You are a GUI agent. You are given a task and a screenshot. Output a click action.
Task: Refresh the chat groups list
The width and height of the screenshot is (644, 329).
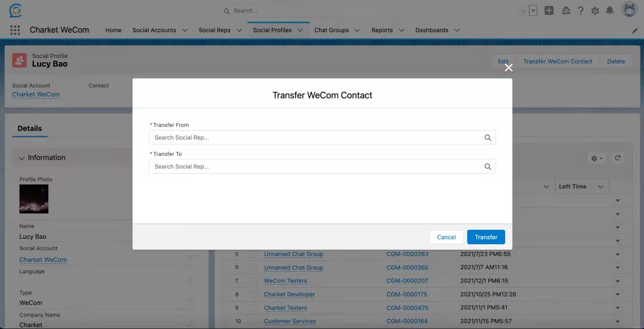[618, 158]
